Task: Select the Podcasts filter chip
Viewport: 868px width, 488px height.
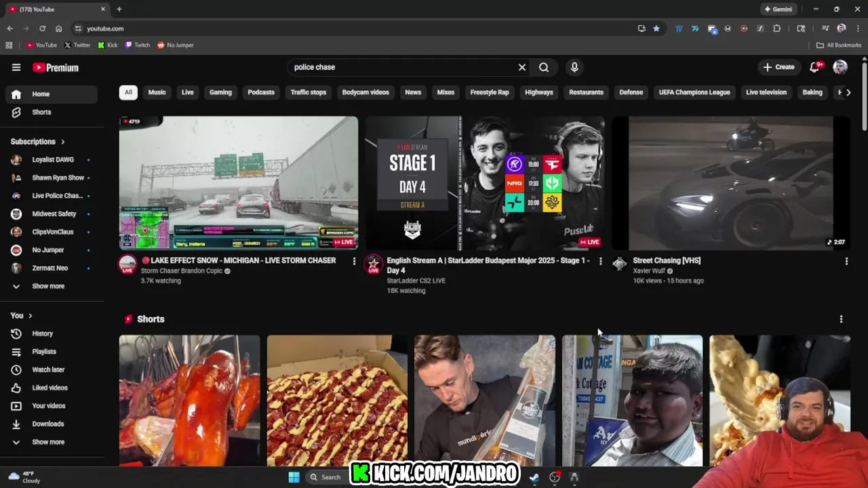Action: click(261, 92)
